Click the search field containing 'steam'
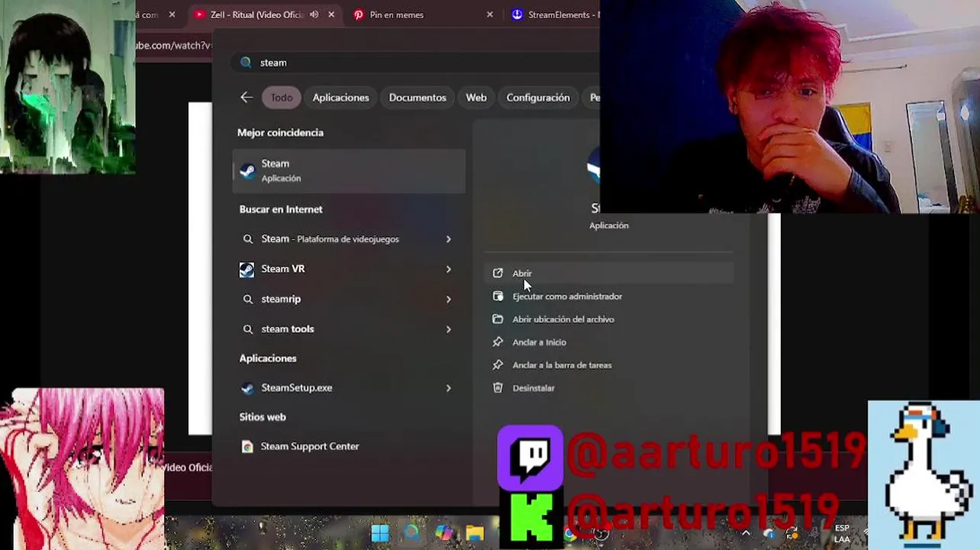The image size is (980, 550). tap(416, 63)
